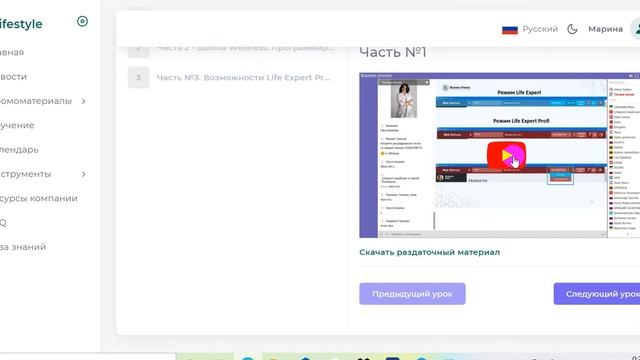640x360 pixels.
Task: Select lesson Часть 2 Школа Wellness
Action: pos(246,48)
